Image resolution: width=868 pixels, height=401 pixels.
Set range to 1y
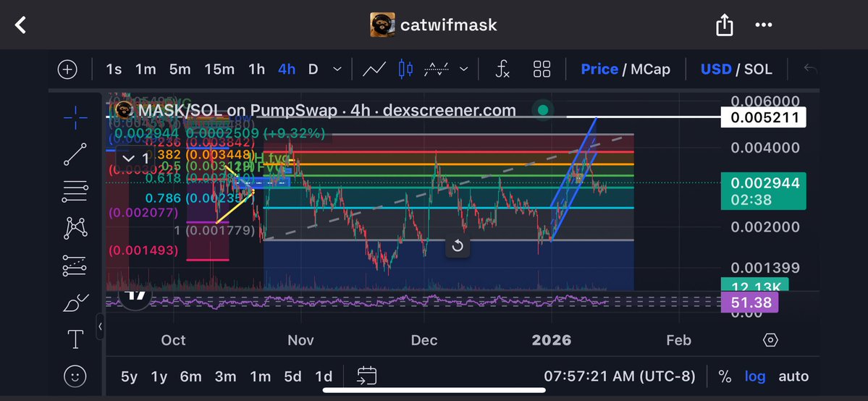coord(159,377)
